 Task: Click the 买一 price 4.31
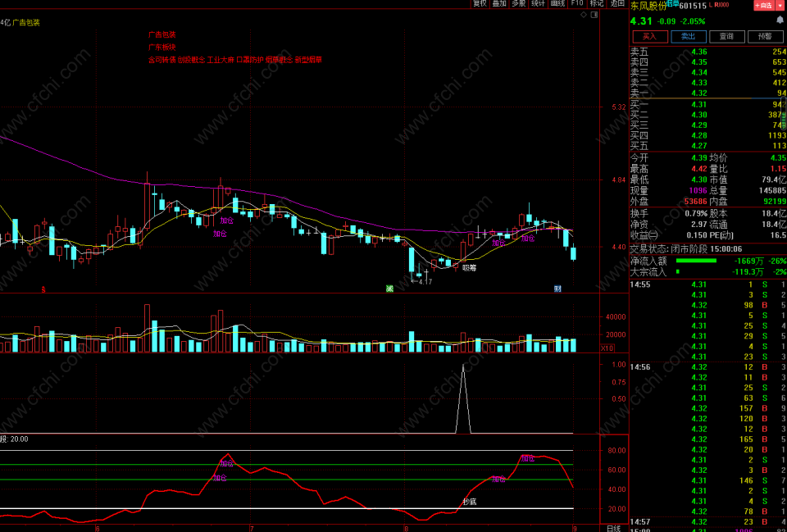pos(699,104)
